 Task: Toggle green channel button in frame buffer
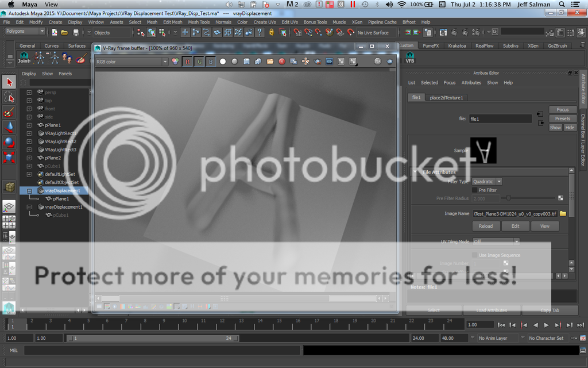(x=199, y=62)
